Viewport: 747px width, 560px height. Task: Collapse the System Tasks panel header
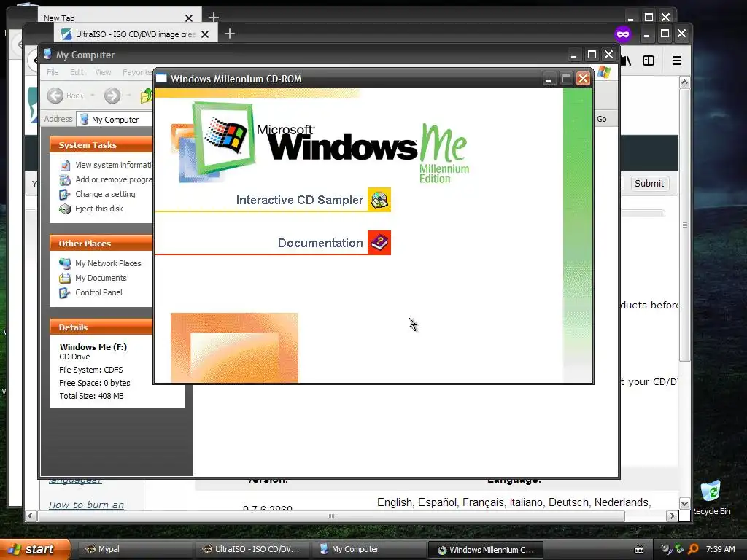click(101, 145)
